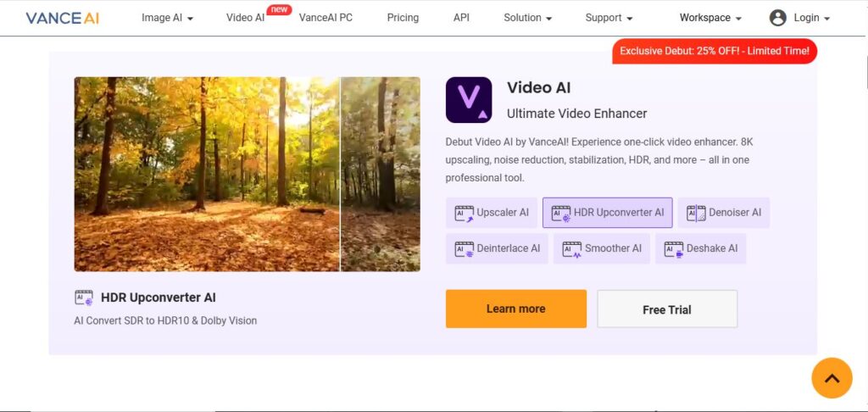Select the Smoother AI feature tab
This screenshot has height=412, width=868.
[602, 248]
